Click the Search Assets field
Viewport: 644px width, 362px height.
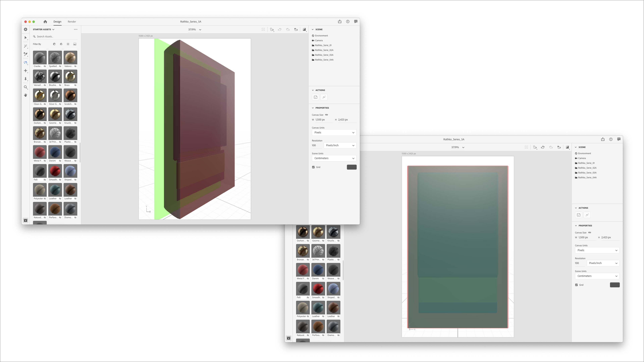click(55, 37)
